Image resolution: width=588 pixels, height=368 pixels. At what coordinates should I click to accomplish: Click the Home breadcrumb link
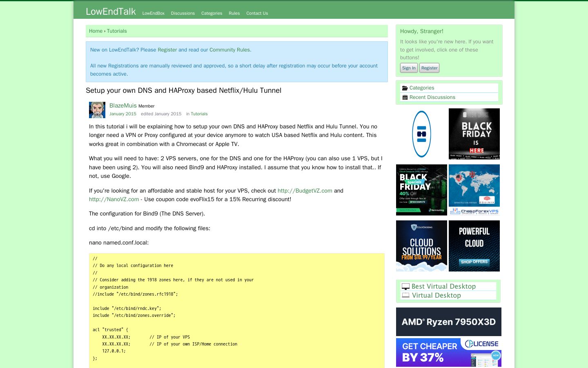tap(96, 31)
